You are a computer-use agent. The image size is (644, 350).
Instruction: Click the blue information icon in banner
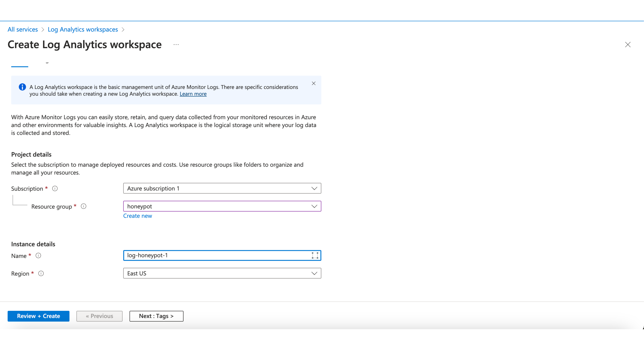22,87
